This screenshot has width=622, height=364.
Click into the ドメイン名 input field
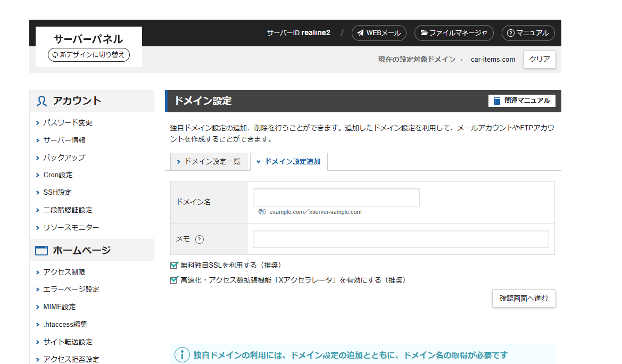click(336, 197)
